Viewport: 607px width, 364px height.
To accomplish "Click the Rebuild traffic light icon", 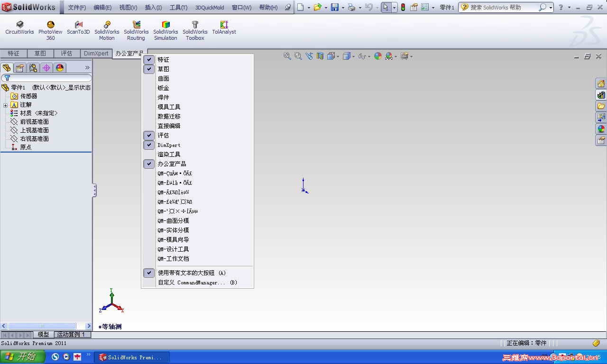I will click(403, 7).
